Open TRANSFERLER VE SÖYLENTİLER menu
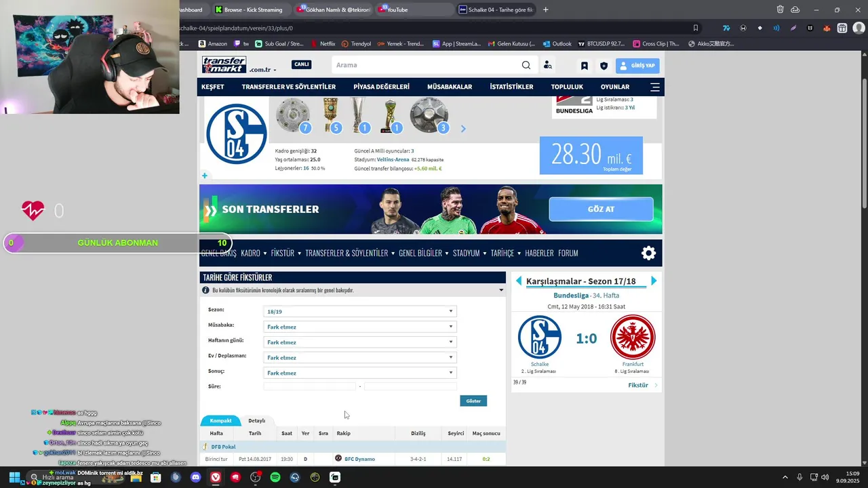The width and height of the screenshot is (868, 488). [289, 87]
